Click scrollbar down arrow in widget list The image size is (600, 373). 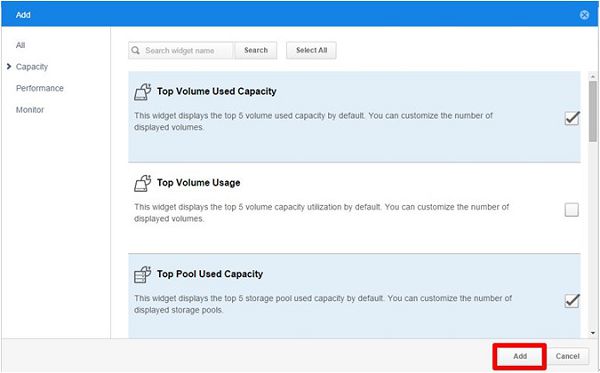click(593, 333)
